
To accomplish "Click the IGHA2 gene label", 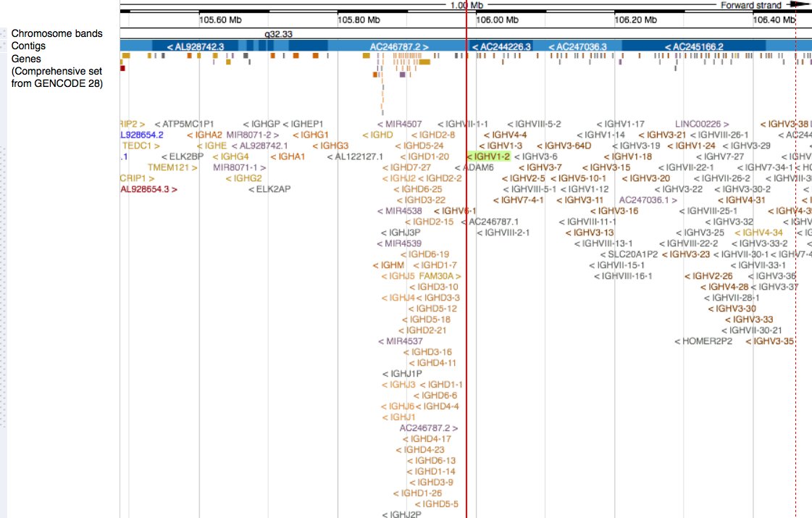I will (x=204, y=135).
